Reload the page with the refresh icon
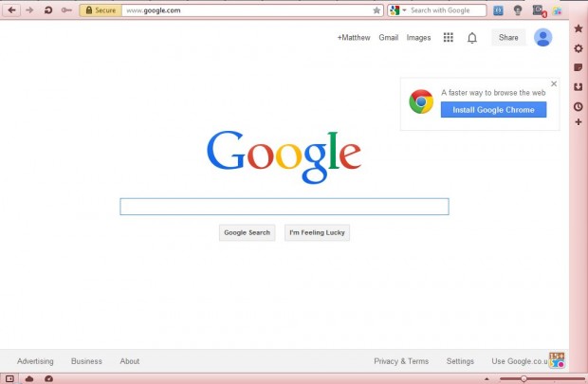 (x=48, y=10)
